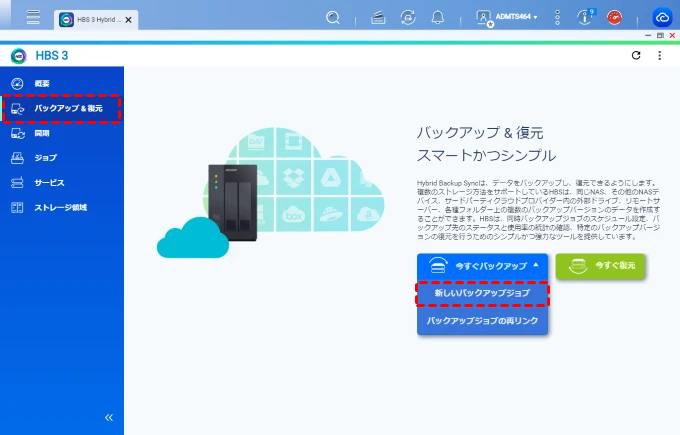Image resolution: width=680 pixels, height=435 pixels.
Task: Collapse the sidebar with double chevron
Action: click(109, 417)
